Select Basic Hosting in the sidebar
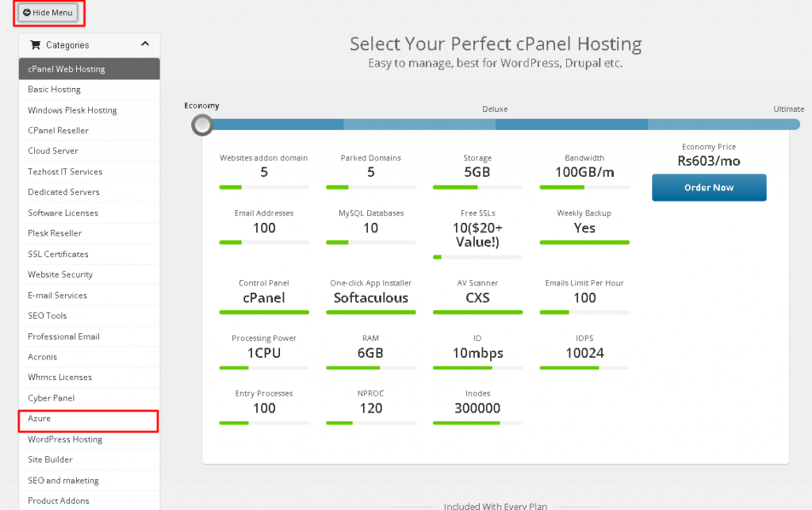This screenshot has width=812, height=510. pyautogui.click(x=54, y=90)
